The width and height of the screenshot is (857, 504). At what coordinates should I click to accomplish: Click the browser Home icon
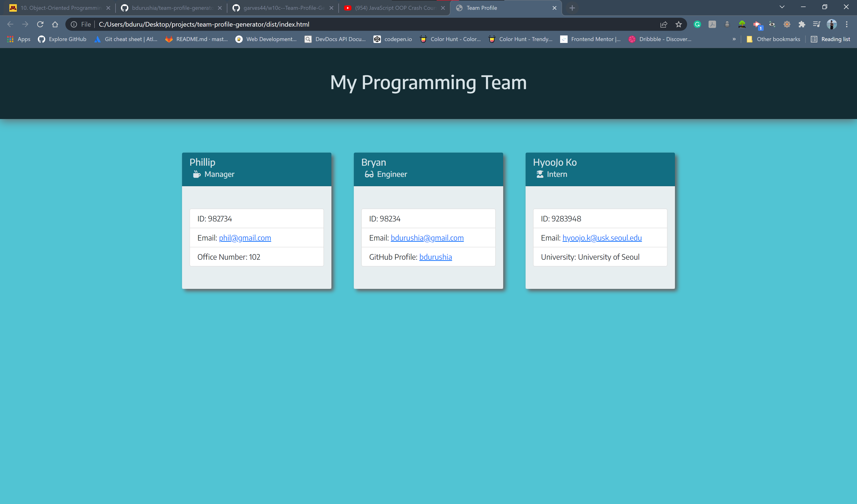[x=55, y=24]
